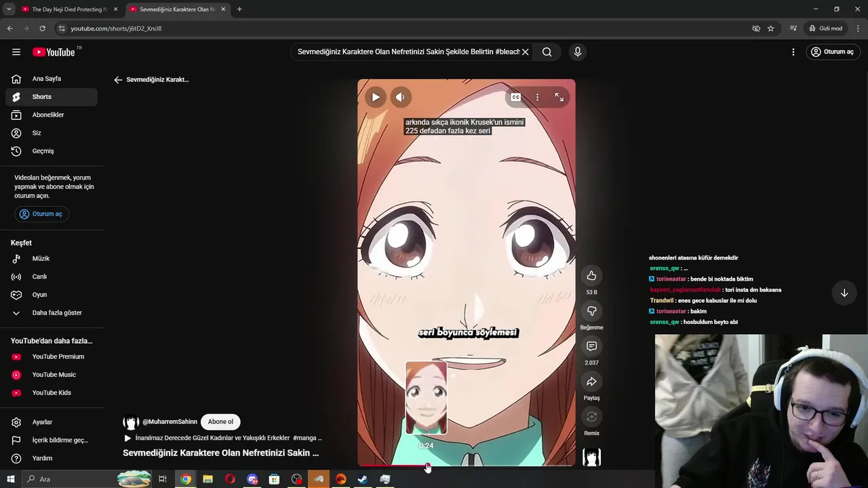This screenshot has height=488, width=868.
Task: Open Ayarlar settings
Action: click(x=52, y=422)
